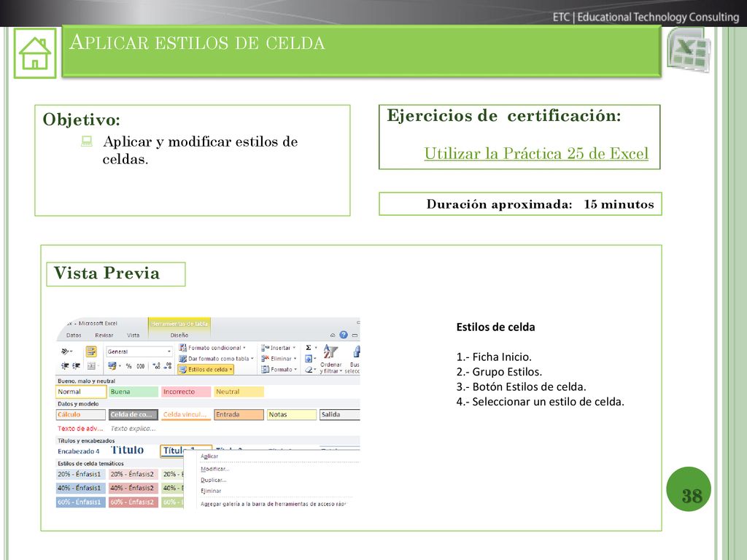Switch to the Revisar ribbon tab

[x=104, y=335]
